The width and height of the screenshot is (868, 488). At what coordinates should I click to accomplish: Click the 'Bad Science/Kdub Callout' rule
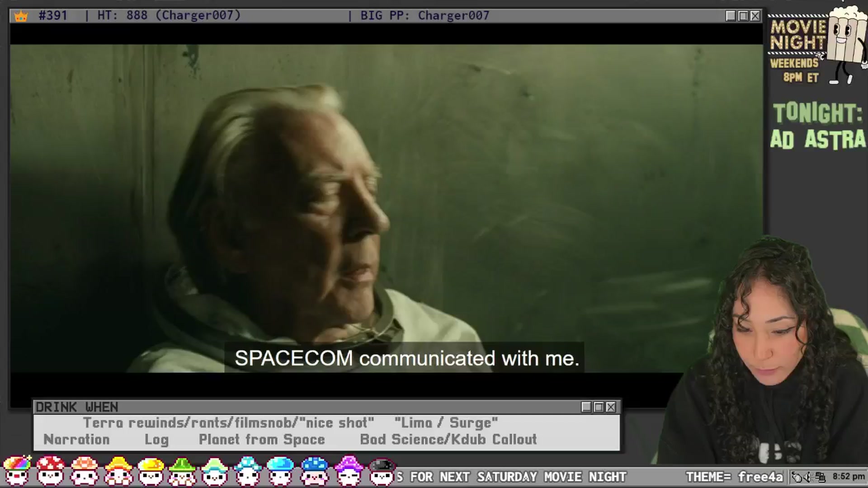[448, 440]
